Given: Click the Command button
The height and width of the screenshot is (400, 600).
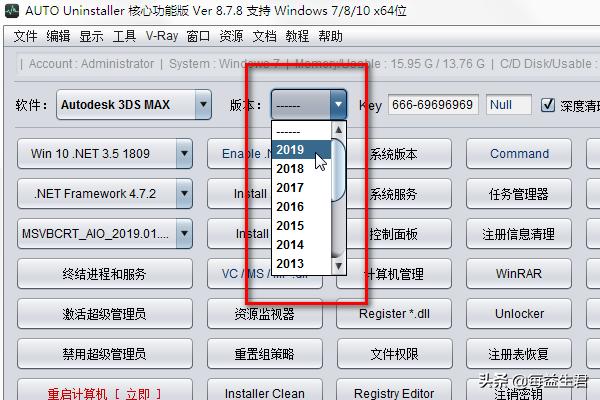Looking at the screenshot, I should point(519,153).
